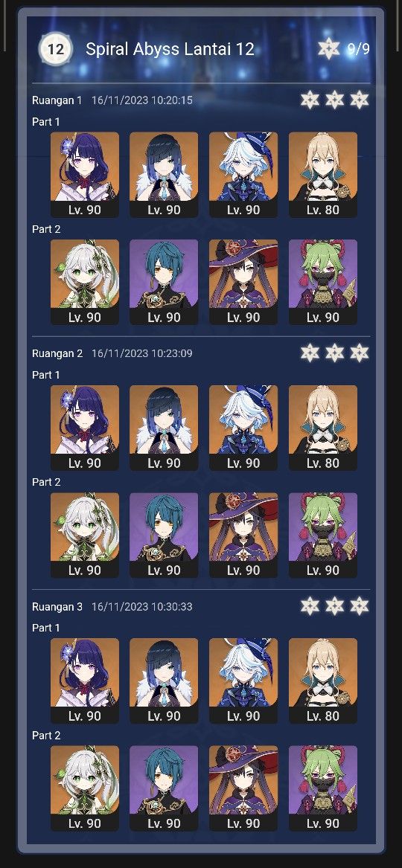Select the Ruangan 1 Part 1 purple-haired character
The image size is (402, 868).
pos(84,174)
